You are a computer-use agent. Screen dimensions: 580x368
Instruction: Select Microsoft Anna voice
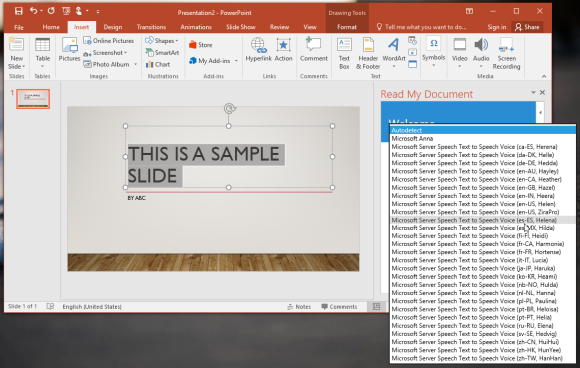483,138
